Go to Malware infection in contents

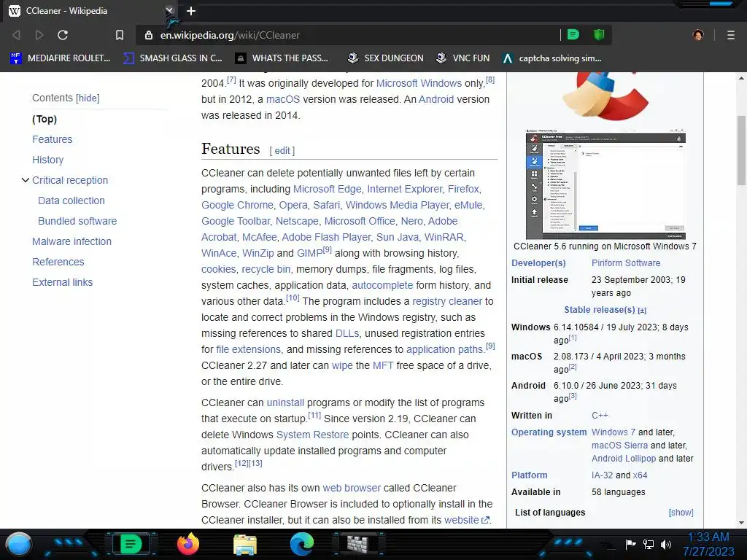coord(72,242)
